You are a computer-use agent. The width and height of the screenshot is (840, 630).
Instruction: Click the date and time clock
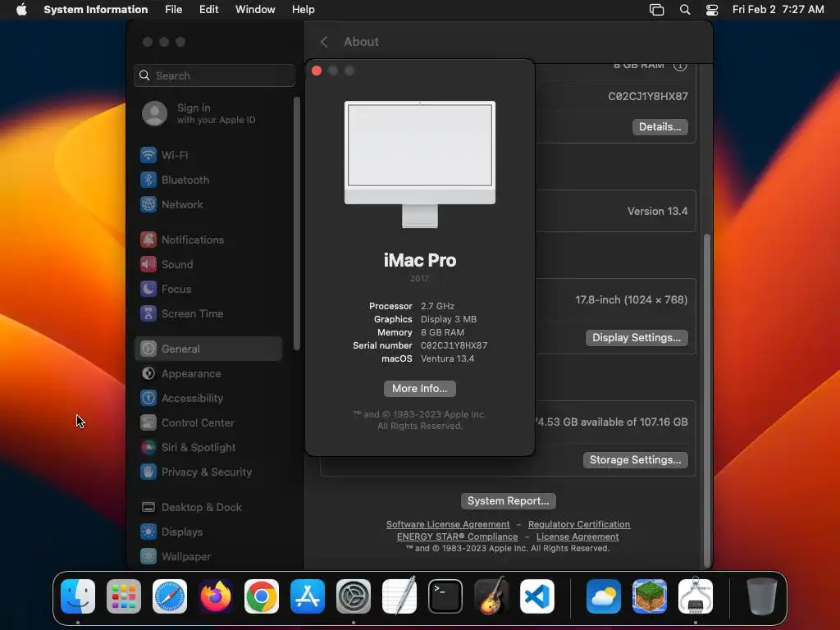coord(778,10)
